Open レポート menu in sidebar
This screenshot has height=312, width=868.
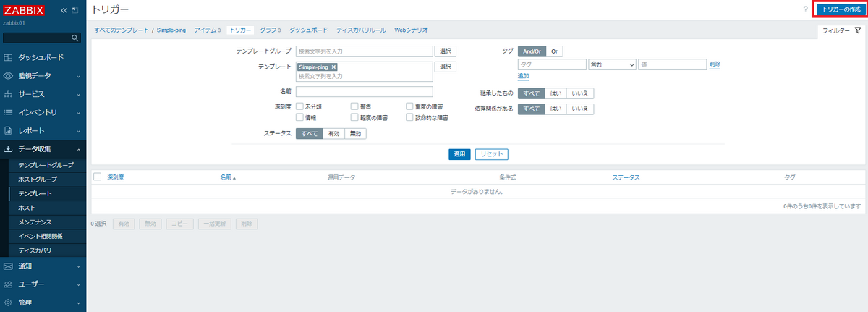(31, 131)
